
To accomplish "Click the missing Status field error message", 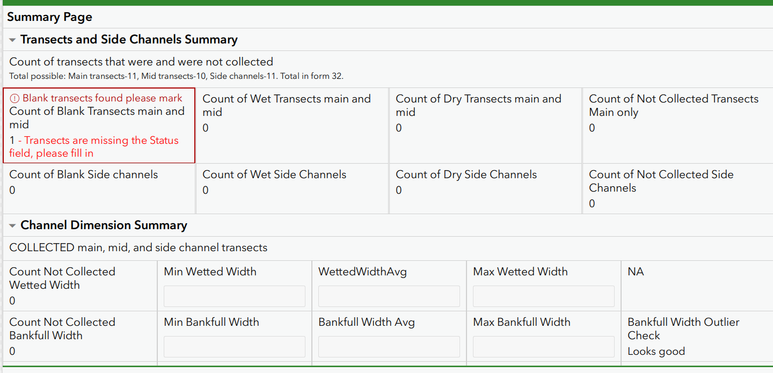I will 94,147.
